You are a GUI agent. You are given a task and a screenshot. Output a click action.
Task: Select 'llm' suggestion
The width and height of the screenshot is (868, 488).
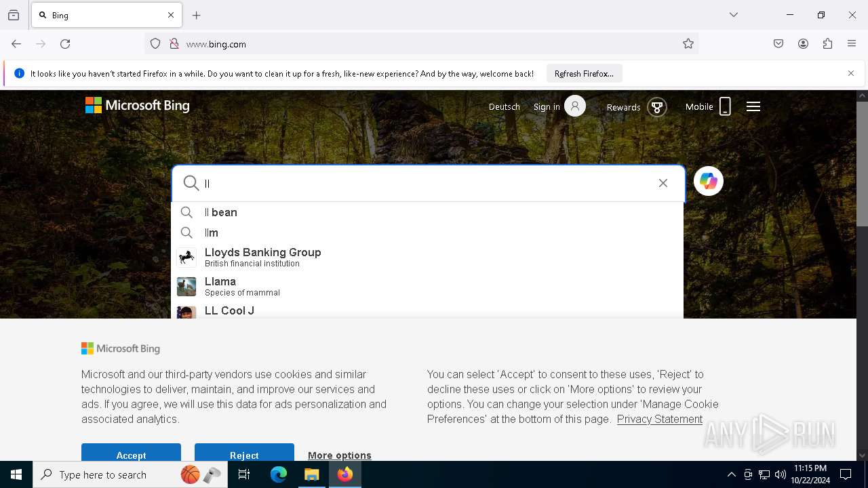click(x=427, y=232)
